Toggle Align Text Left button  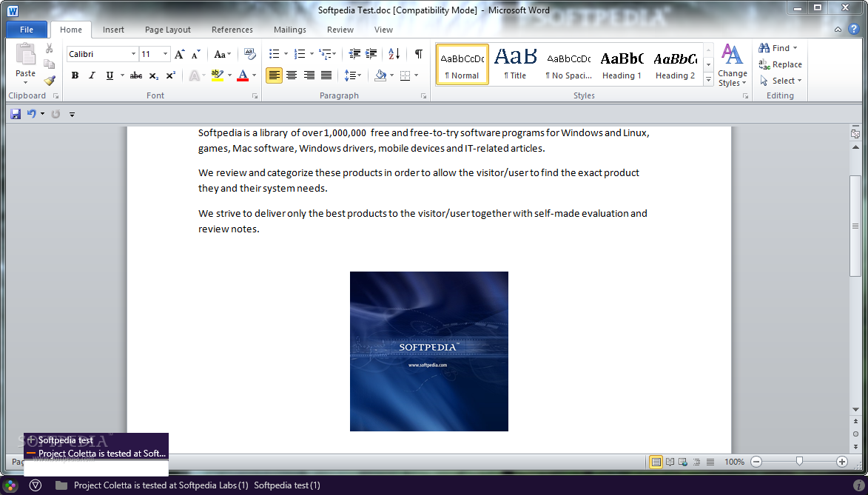tap(274, 75)
